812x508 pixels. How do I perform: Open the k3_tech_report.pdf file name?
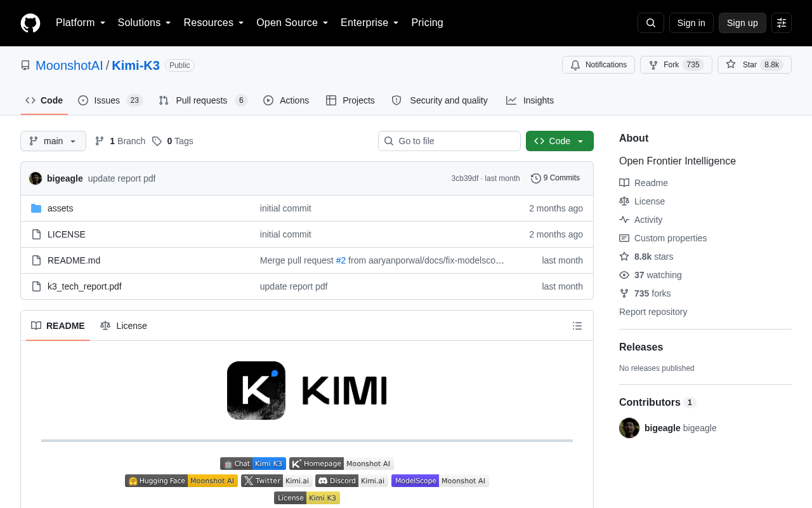click(x=84, y=286)
